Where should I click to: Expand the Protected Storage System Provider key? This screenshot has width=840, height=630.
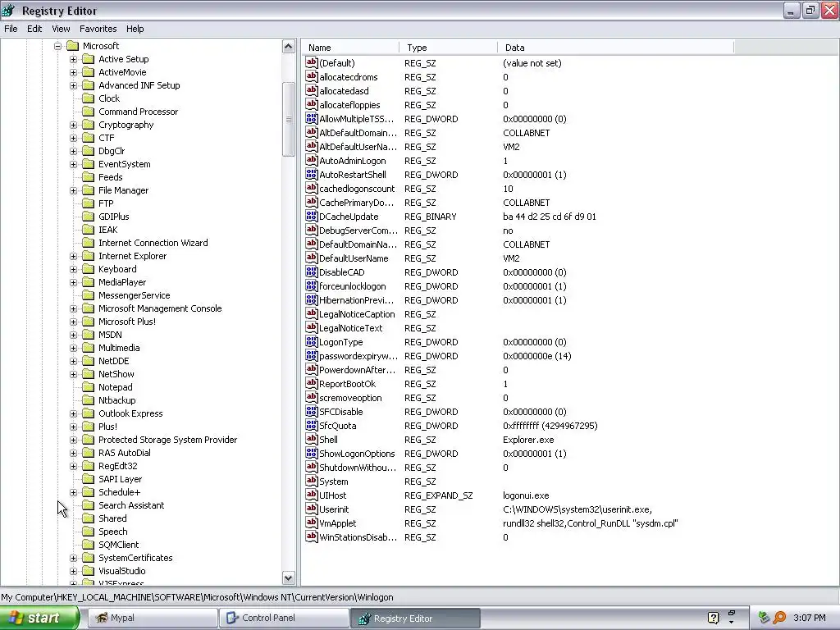click(73, 440)
